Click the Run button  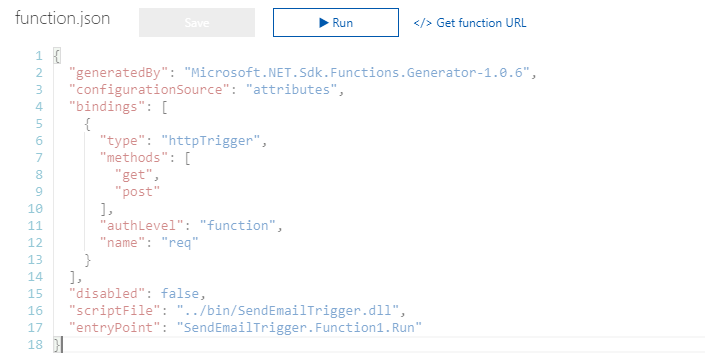(335, 22)
